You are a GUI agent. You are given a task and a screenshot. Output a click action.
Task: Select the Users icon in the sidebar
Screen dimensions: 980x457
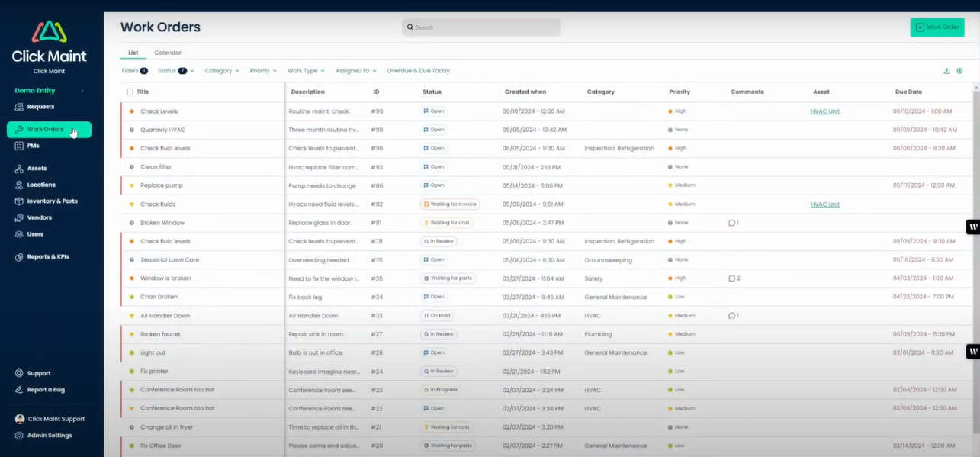click(18, 233)
